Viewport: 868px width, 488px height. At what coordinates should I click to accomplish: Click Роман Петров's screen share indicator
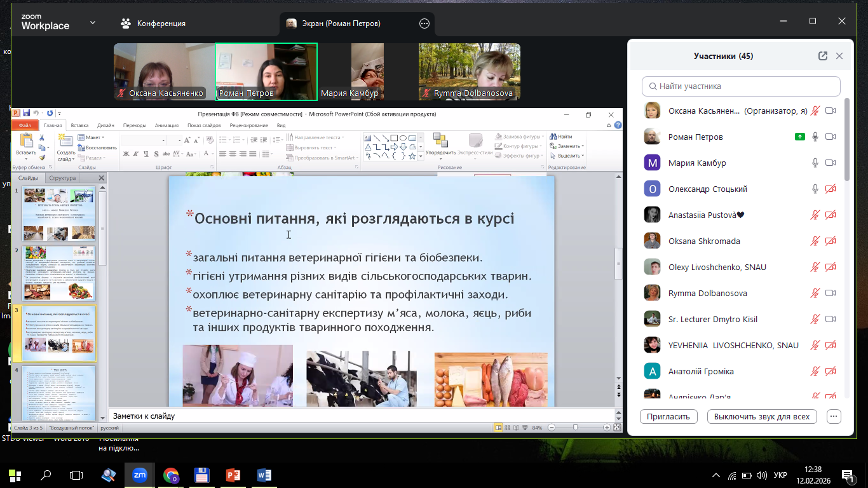(x=800, y=137)
